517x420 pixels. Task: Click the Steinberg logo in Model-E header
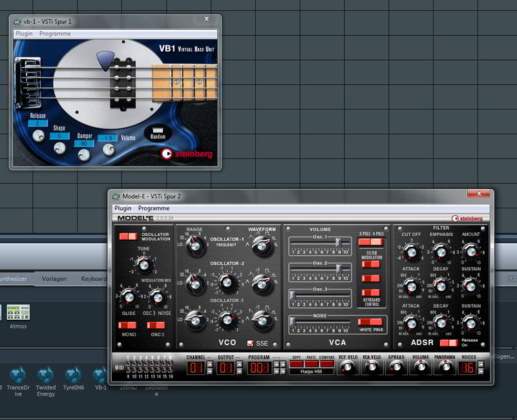click(467, 218)
